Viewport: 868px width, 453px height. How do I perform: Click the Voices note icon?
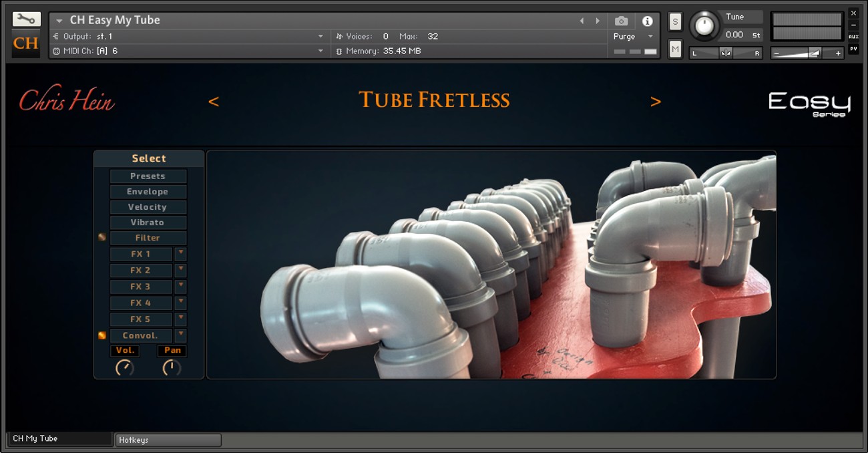[x=339, y=36]
